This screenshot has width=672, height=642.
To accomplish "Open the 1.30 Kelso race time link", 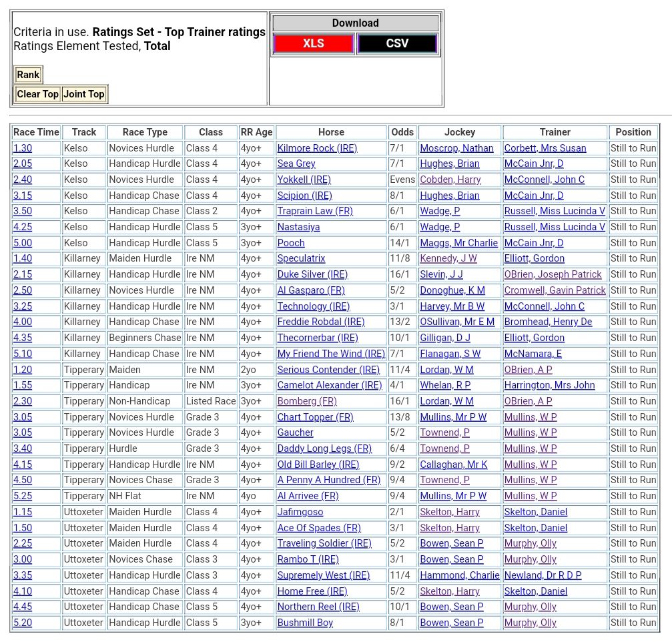I will (x=23, y=148).
